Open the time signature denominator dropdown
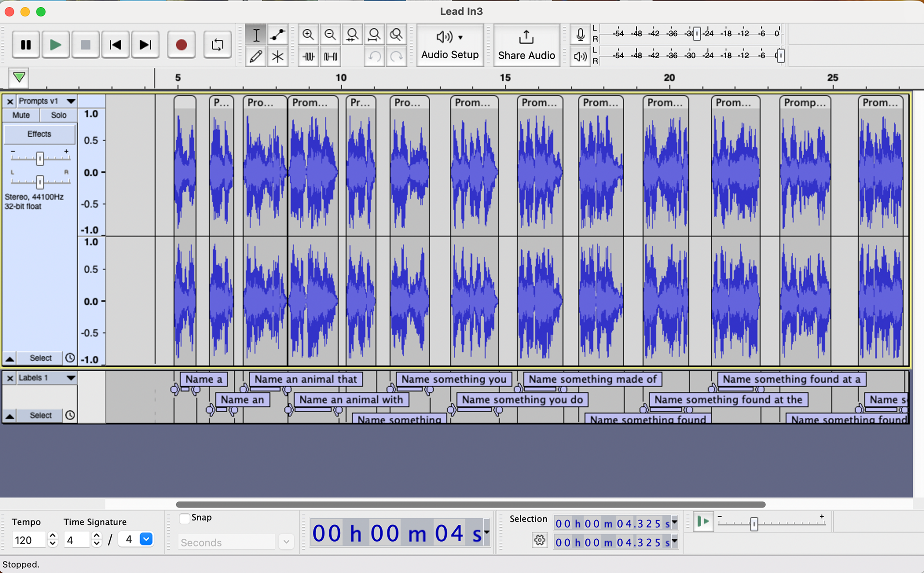Image resolution: width=924 pixels, height=573 pixels. click(x=146, y=539)
